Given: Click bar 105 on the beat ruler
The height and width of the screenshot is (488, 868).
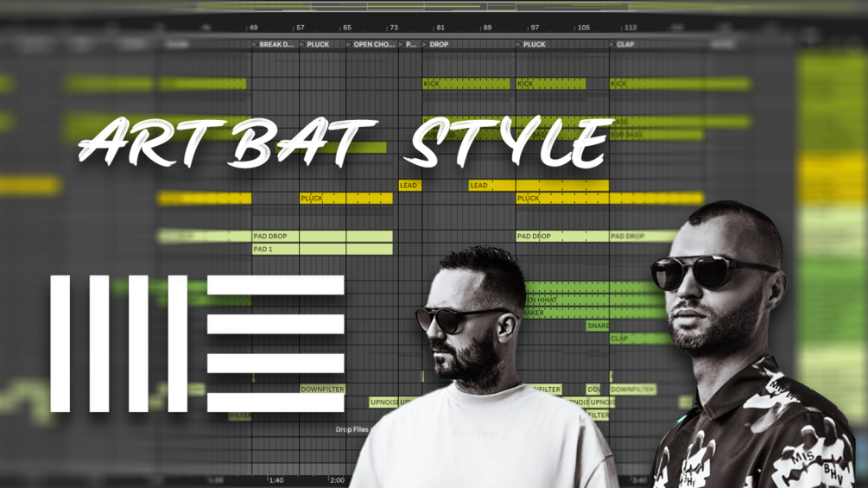Looking at the screenshot, I should click(x=584, y=27).
